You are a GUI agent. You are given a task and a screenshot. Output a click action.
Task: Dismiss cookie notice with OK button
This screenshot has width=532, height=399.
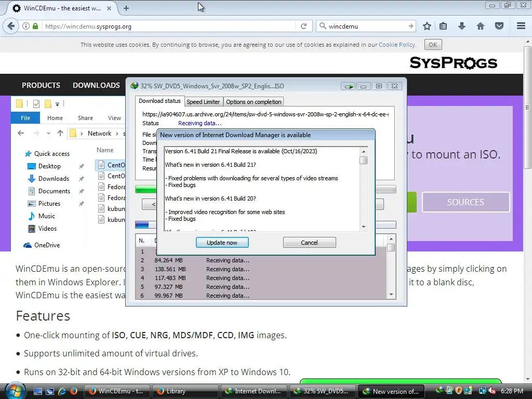tap(433, 45)
